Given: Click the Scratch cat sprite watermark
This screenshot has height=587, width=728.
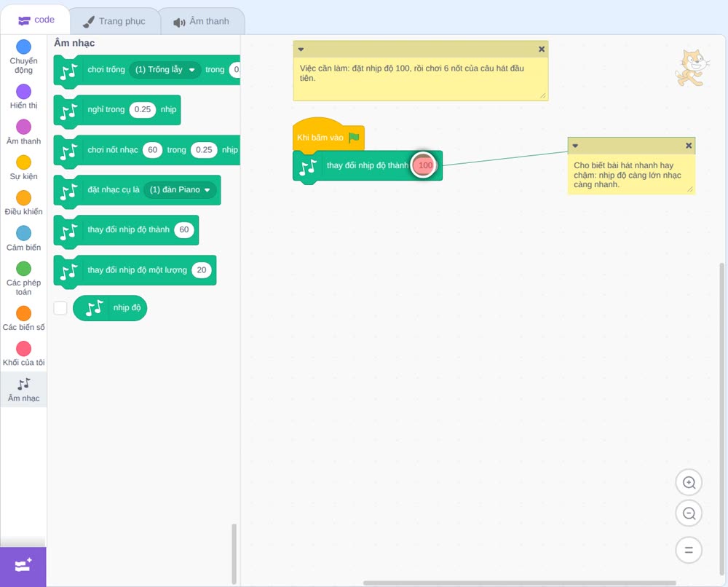Looking at the screenshot, I should coord(692,68).
